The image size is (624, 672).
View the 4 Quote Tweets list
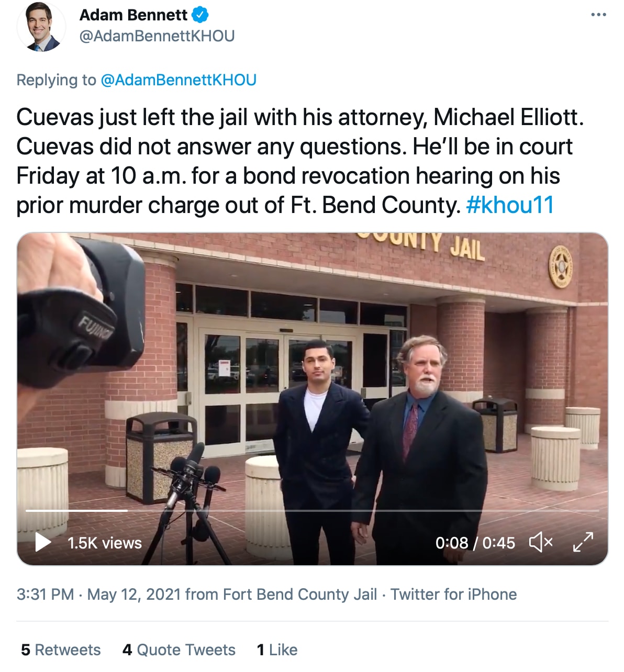coord(179,650)
